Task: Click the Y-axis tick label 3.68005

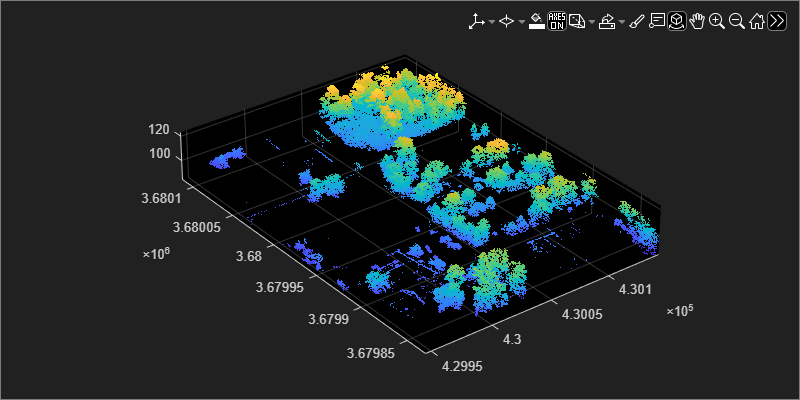Action: pyautogui.click(x=196, y=227)
